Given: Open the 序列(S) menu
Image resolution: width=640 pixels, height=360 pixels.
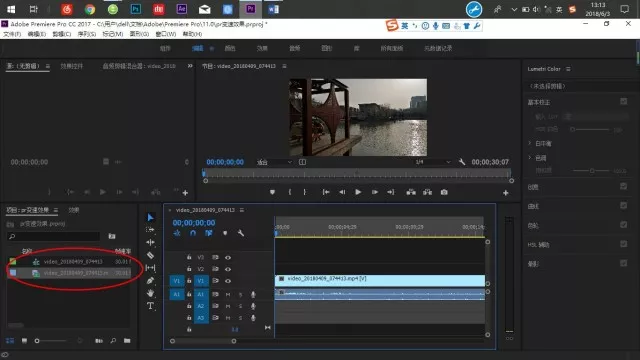Looking at the screenshot, I should [x=87, y=34].
